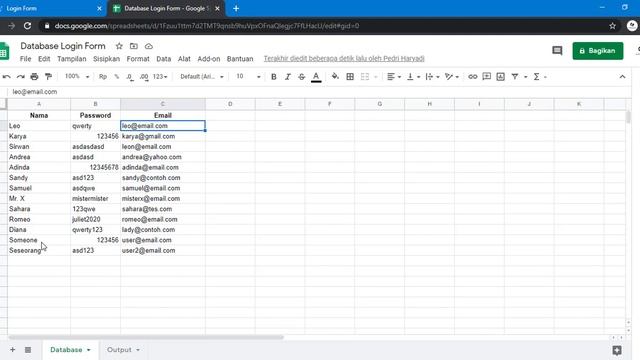Open the borders tool
Viewport: 640px width, 360px height.
[350, 77]
